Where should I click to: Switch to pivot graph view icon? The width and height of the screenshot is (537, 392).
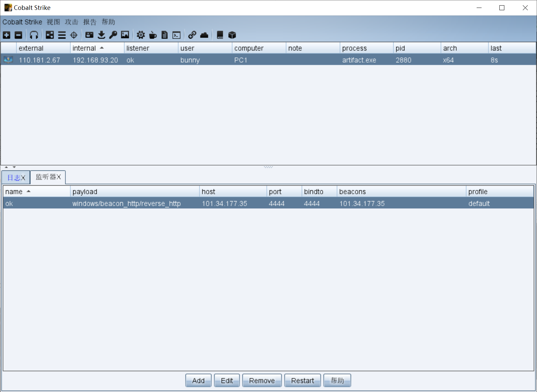50,35
